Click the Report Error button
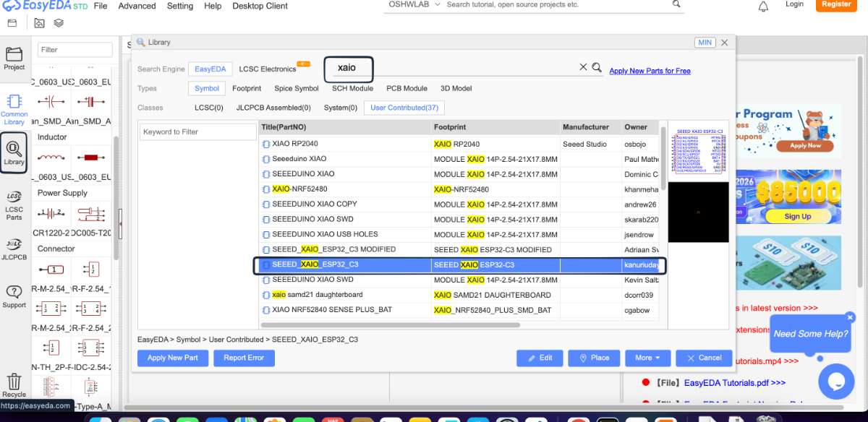This screenshot has width=868, height=422. tap(244, 358)
